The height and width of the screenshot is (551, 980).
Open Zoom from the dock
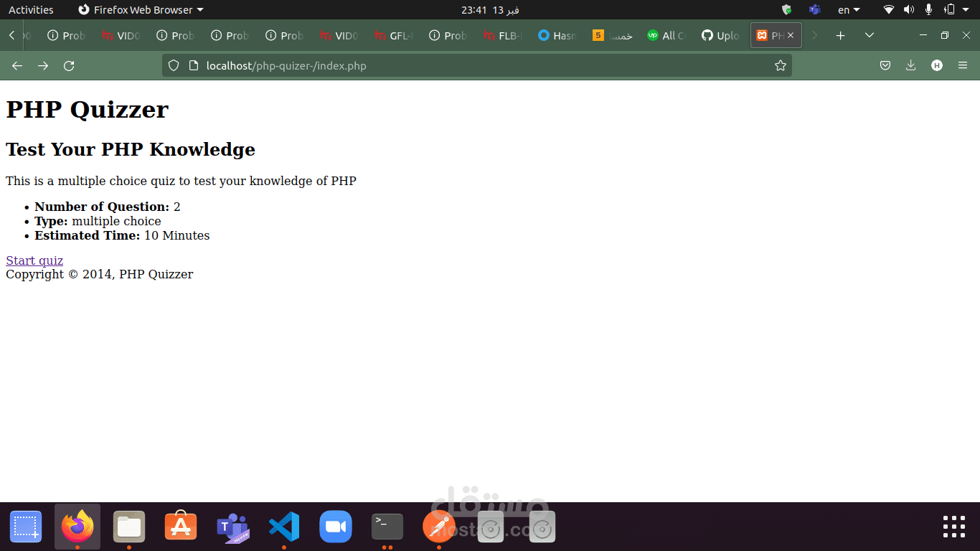pyautogui.click(x=336, y=527)
